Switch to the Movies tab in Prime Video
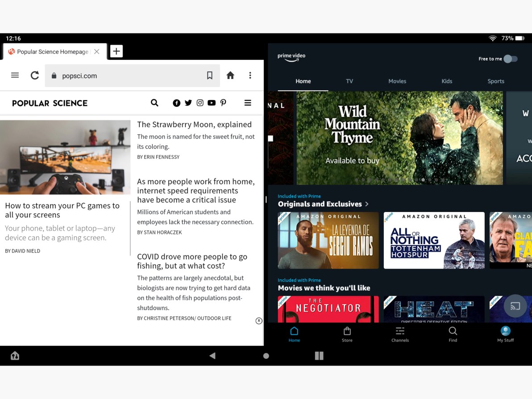This screenshot has width=532, height=399. coord(397,81)
